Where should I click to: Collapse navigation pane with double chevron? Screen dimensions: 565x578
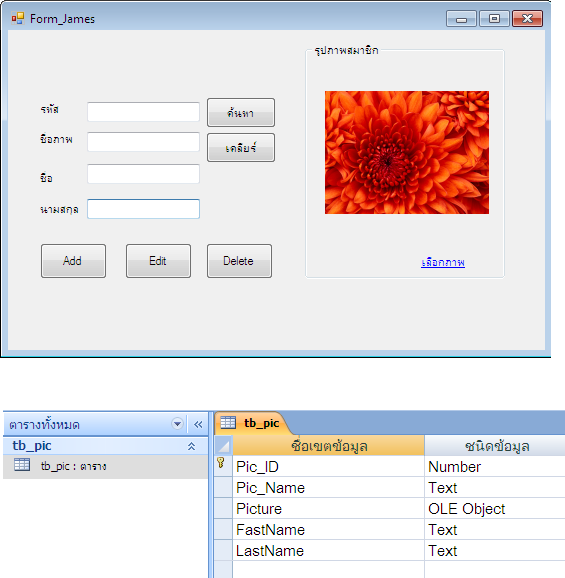pos(198,425)
